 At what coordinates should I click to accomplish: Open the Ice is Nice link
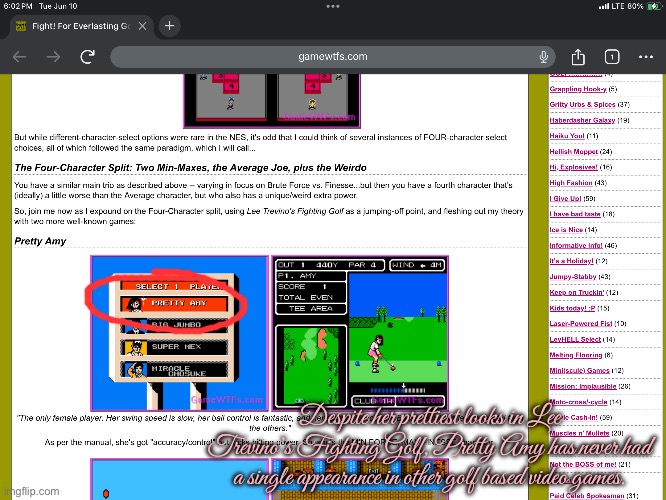click(566, 229)
